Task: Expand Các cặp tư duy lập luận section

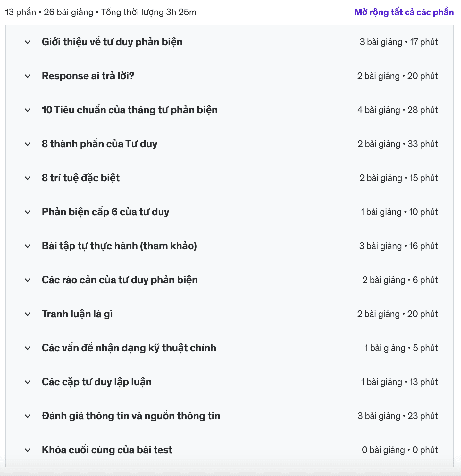Action: coord(230,382)
